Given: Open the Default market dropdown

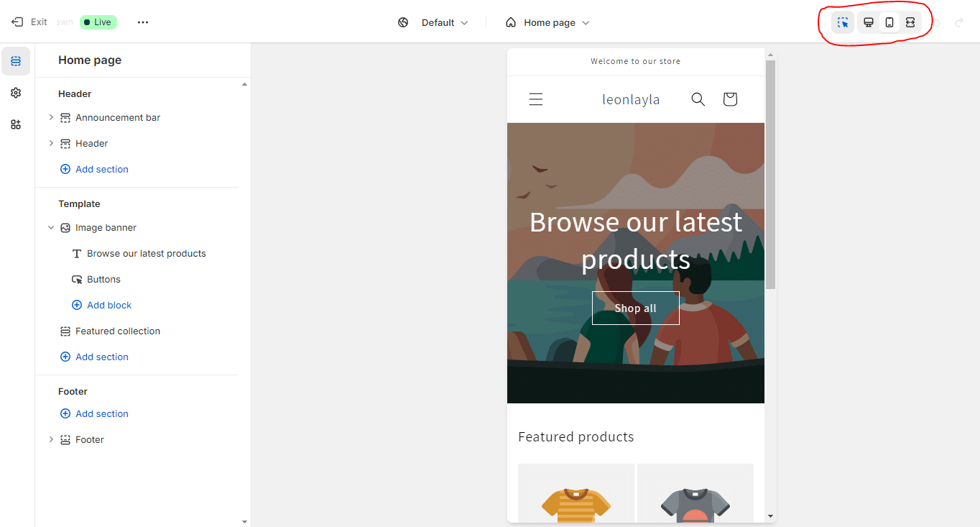Looking at the screenshot, I should pos(433,22).
